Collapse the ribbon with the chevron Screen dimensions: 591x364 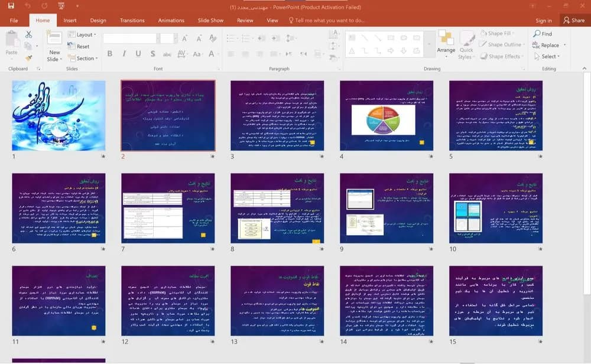[584, 69]
